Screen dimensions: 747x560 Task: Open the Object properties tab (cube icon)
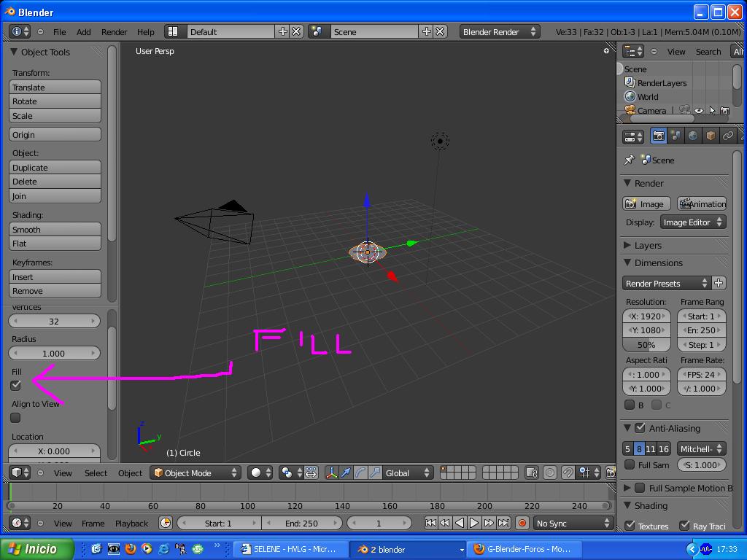click(711, 136)
